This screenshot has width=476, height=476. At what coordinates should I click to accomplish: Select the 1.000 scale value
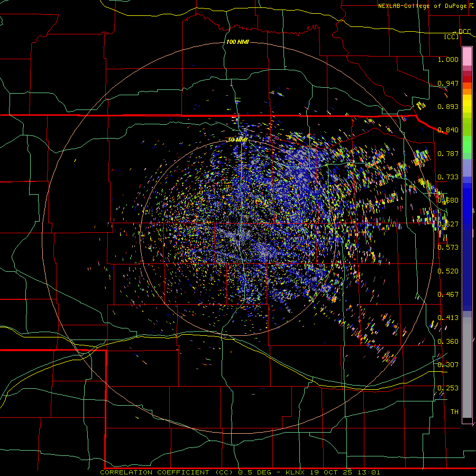pyautogui.click(x=448, y=59)
